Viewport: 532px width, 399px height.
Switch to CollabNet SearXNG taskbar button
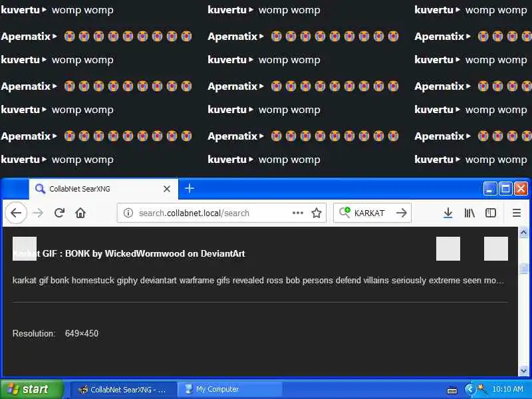point(123,390)
